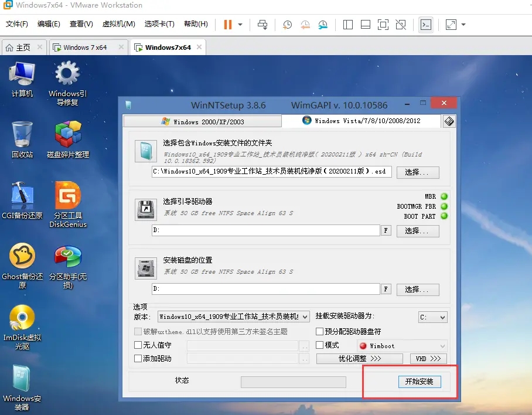Enable 添加驱动 checkbox
Screen dimensions: 532x415
tap(138, 358)
